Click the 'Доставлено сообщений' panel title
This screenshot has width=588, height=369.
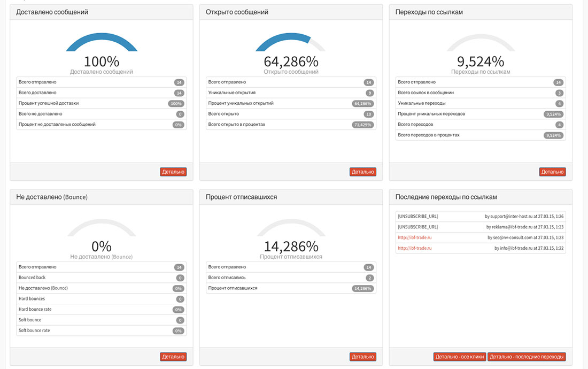(52, 12)
